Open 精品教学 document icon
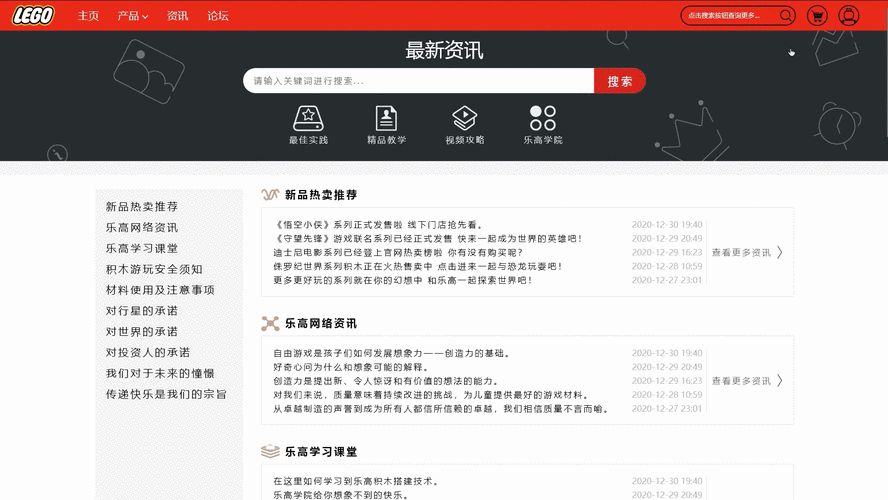 (386, 118)
